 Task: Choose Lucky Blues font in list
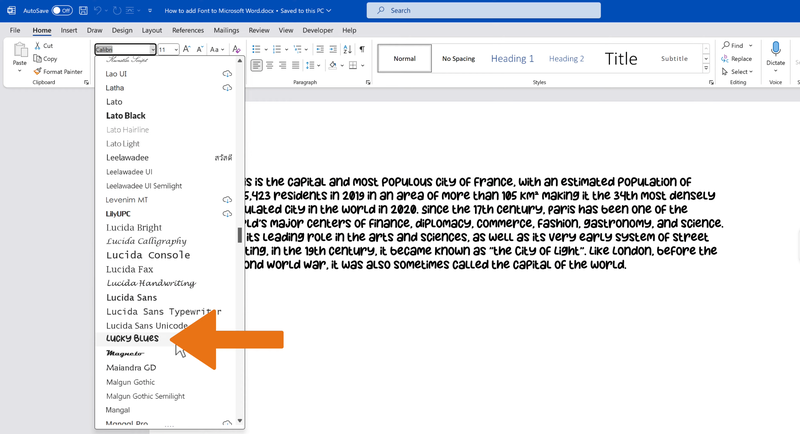coord(132,339)
